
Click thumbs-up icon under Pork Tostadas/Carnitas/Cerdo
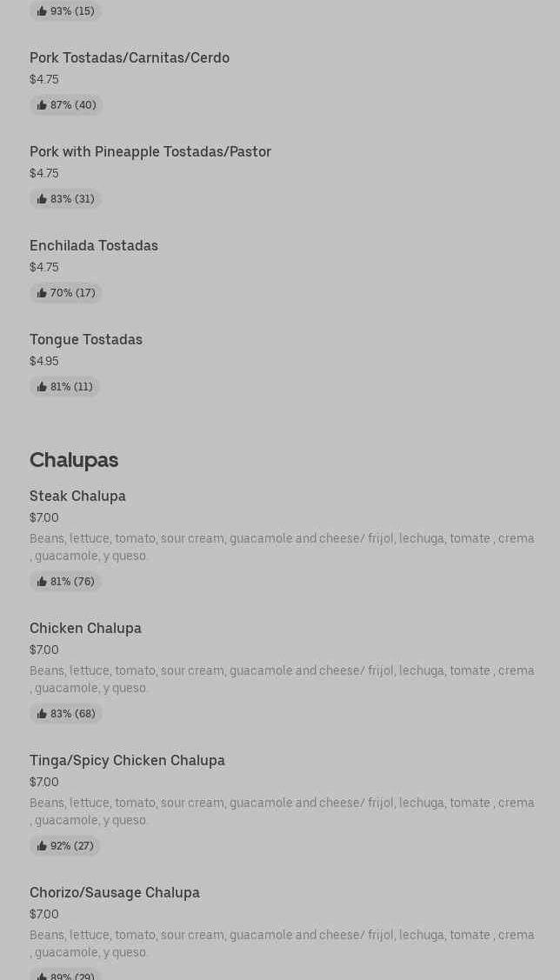(x=42, y=105)
